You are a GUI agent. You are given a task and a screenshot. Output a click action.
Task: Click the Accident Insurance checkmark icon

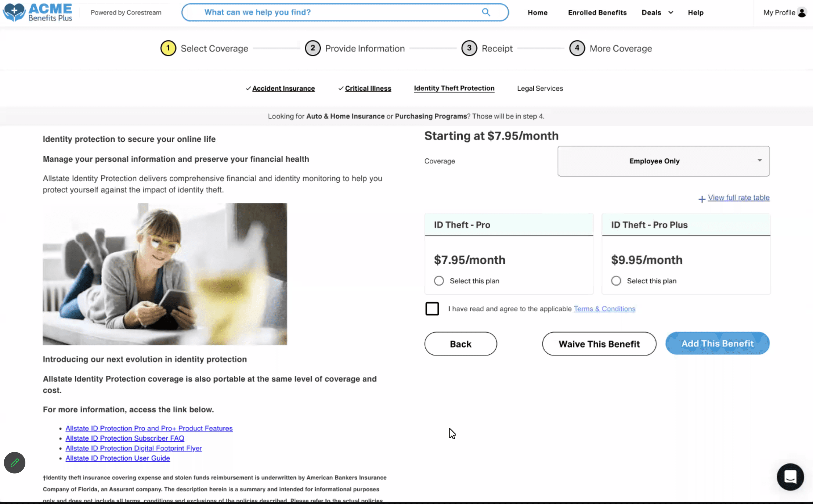pyautogui.click(x=248, y=88)
